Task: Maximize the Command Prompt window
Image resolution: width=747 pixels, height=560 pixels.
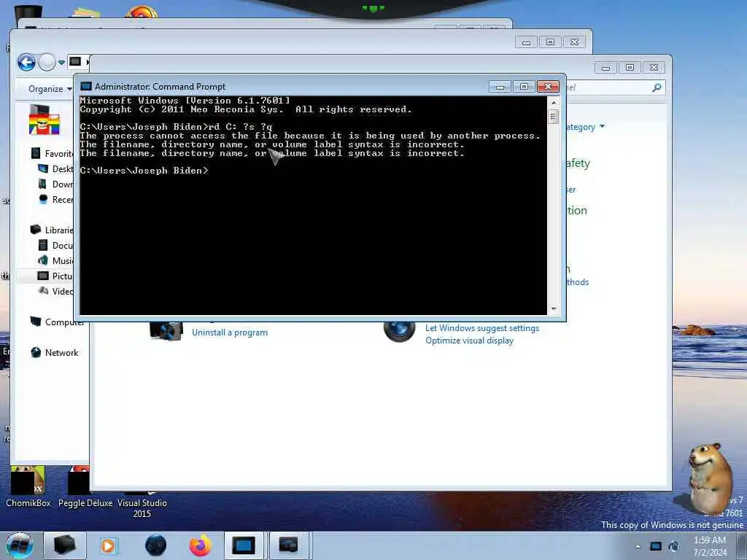Action: [524, 87]
